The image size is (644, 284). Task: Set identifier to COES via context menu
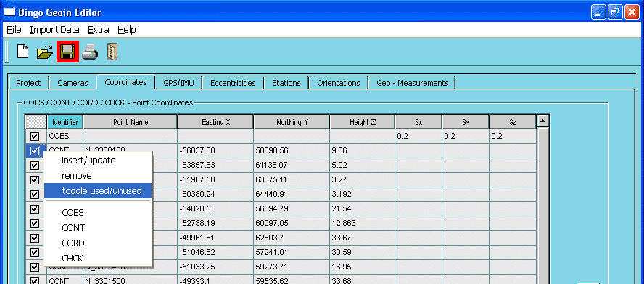(98, 212)
